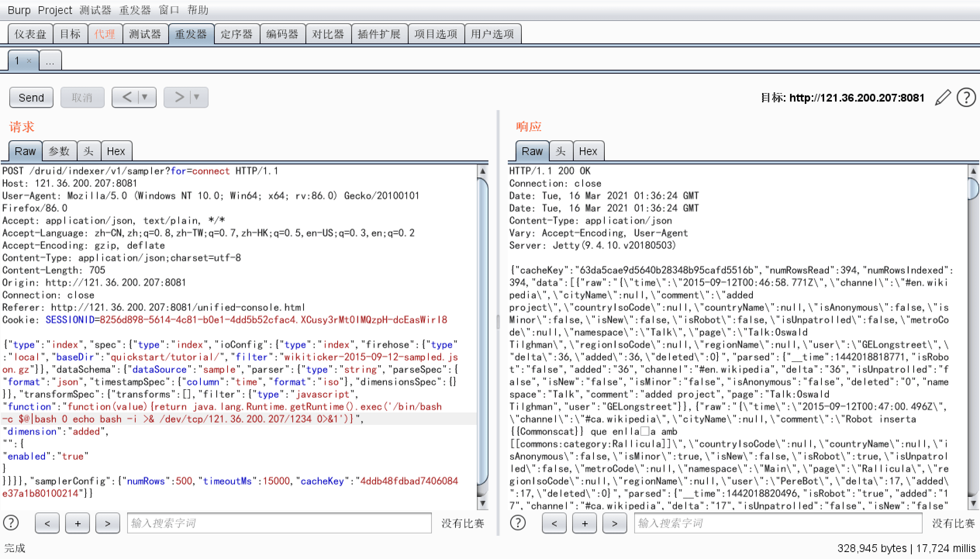The width and height of the screenshot is (980, 559).
Task: Go to next search match in response panel
Action: 615,523
